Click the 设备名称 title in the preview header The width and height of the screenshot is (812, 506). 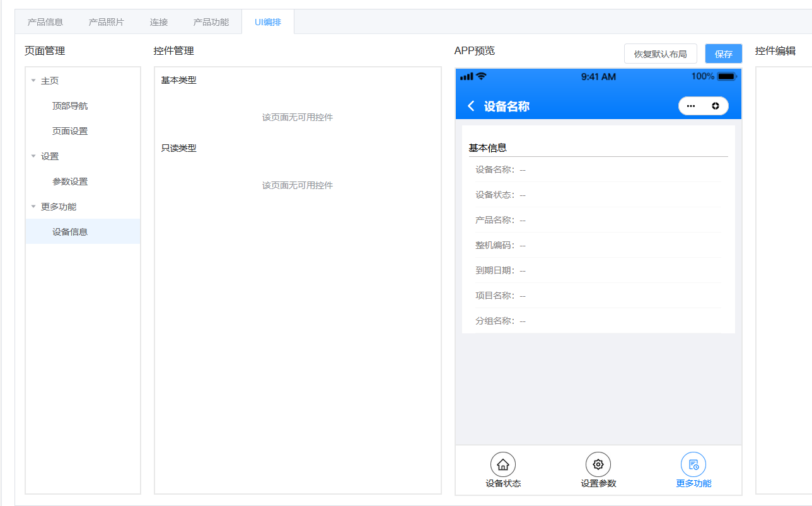pos(507,106)
